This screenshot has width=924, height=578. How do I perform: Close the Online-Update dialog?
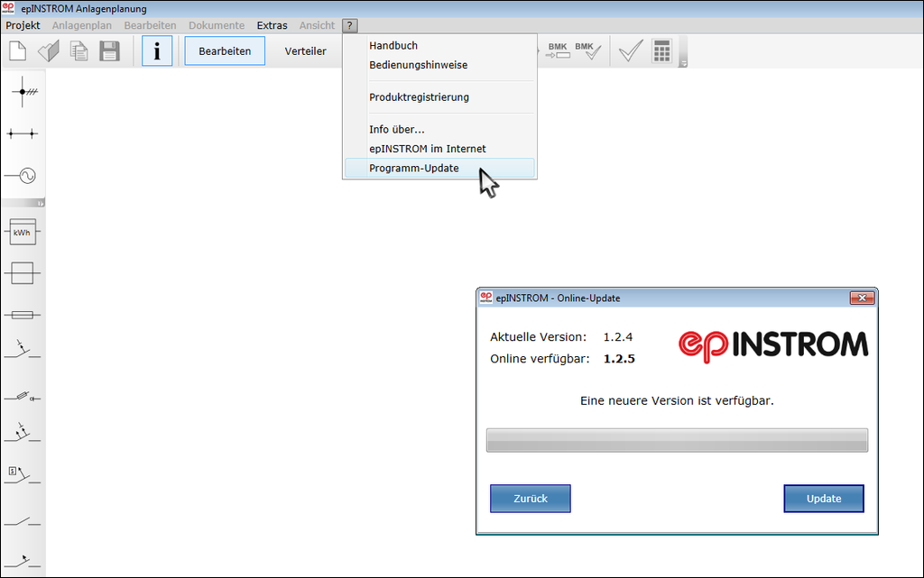coord(862,298)
